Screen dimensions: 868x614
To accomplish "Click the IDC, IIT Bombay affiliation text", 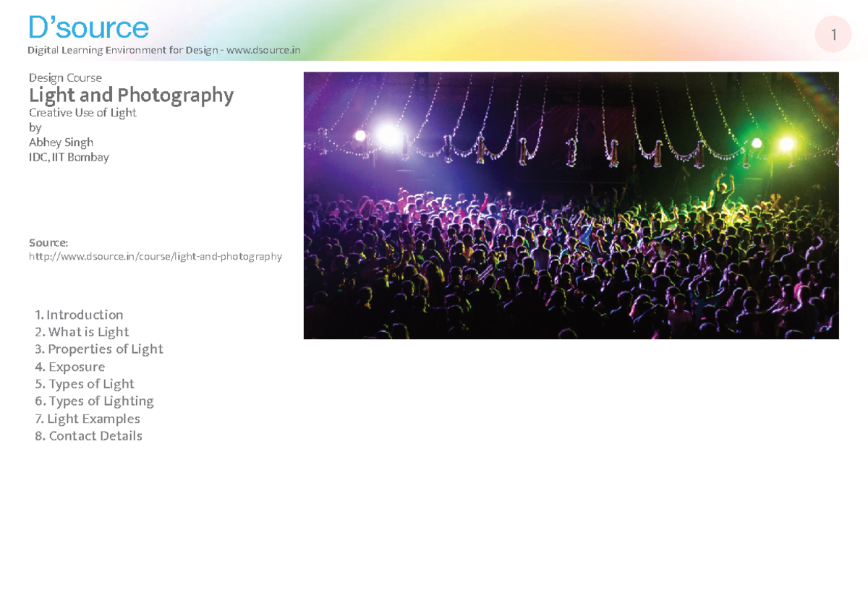I will pyautogui.click(x=68, y=157).
